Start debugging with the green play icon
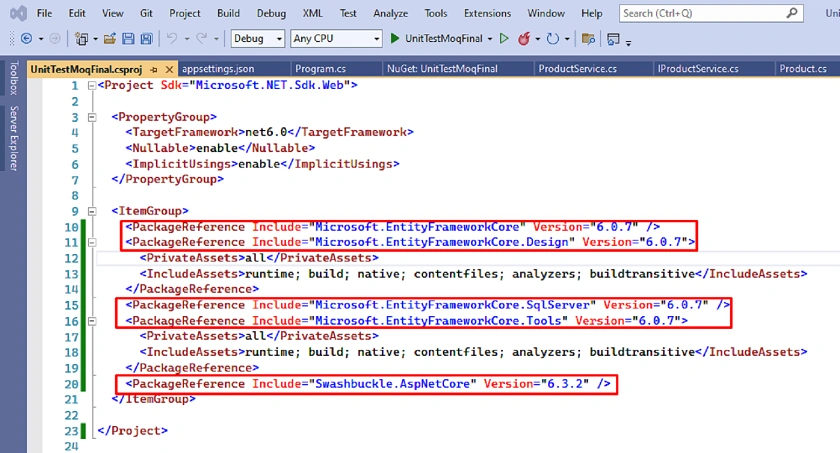 coord(395,39)
